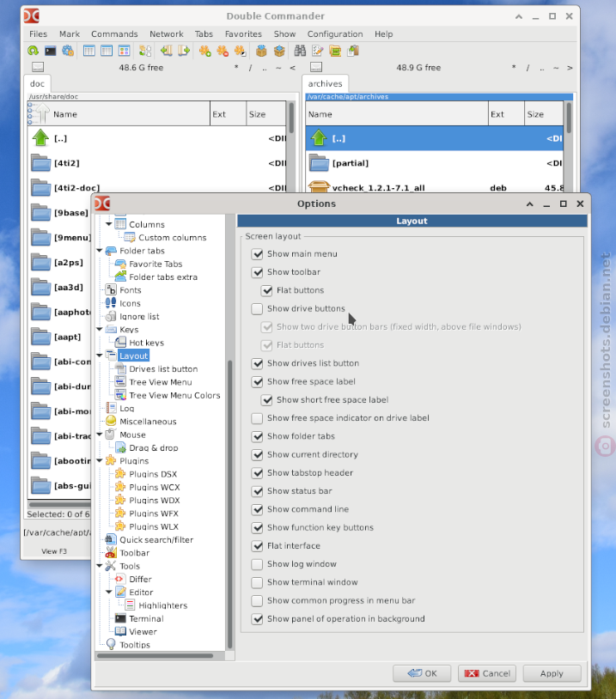
Task: Switch to thumbnails view toolbar icon
Action: [124, 51]
